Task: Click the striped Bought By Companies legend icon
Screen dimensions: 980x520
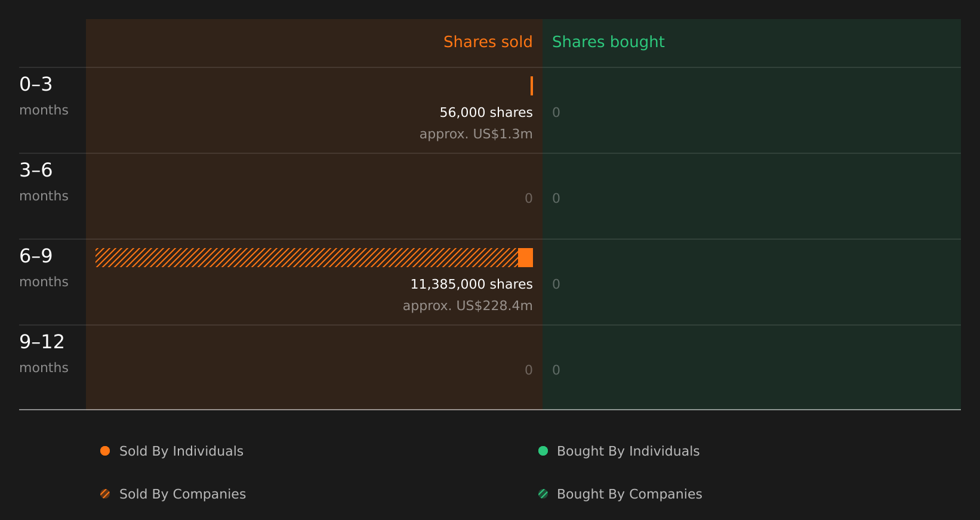Action: 543,494
